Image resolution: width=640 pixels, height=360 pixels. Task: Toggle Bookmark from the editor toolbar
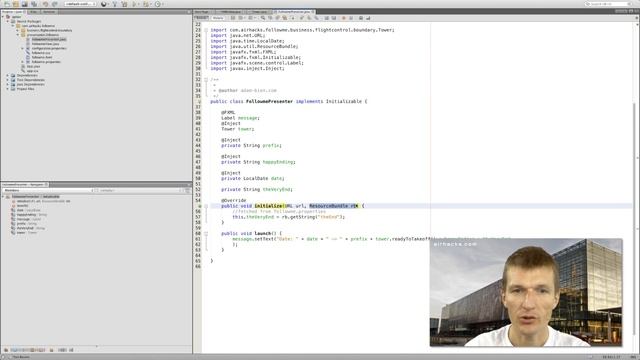click(316, 18)
